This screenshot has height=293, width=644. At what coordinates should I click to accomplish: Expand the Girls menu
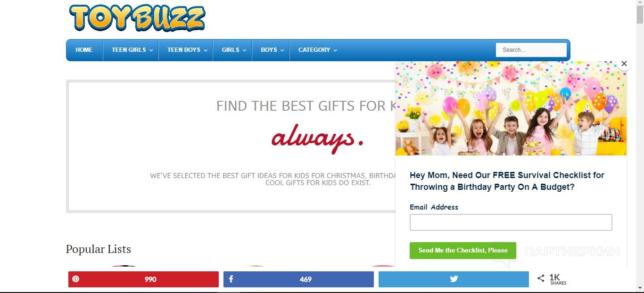(233, 50)
